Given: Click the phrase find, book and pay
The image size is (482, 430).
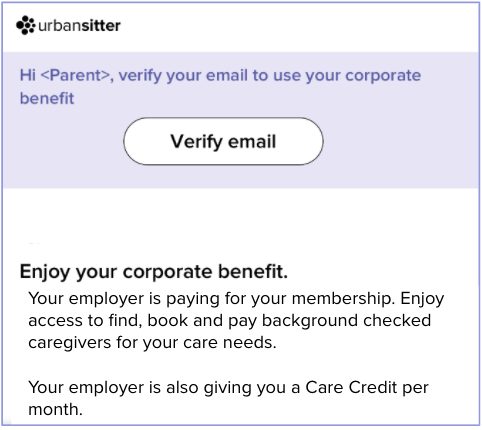Looking at the screenshot, I should pyautogui.click(x=183, y=320).
